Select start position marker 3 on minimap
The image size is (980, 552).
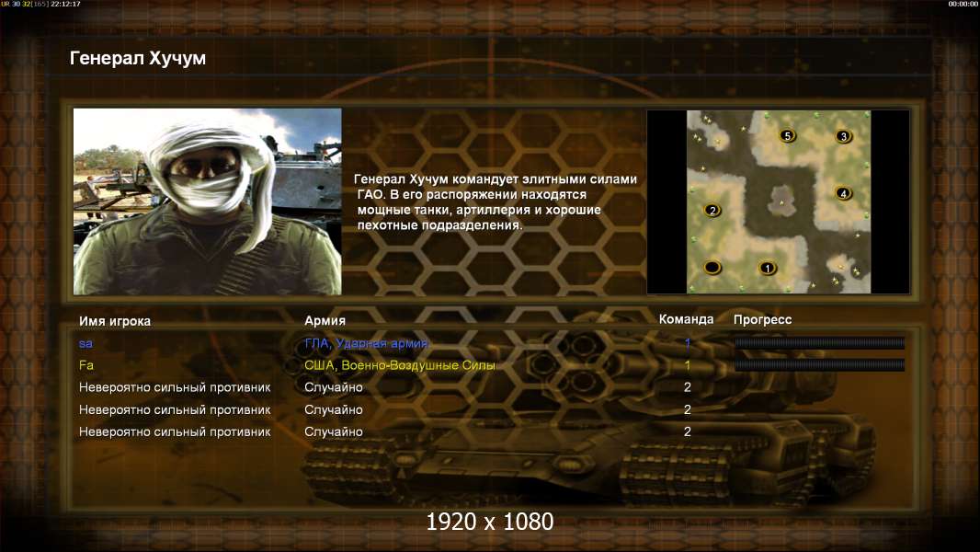pyautogui.click(x=843, y=136)
